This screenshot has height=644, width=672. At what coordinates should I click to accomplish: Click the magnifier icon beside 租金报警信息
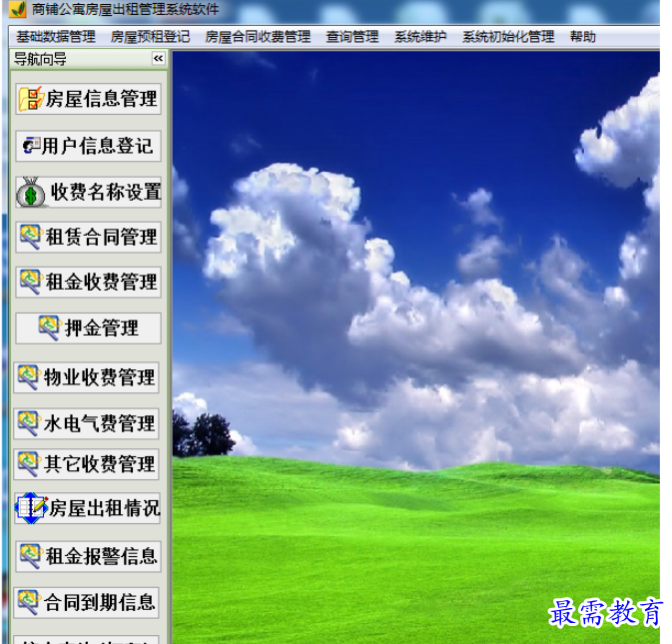point(30,556)
